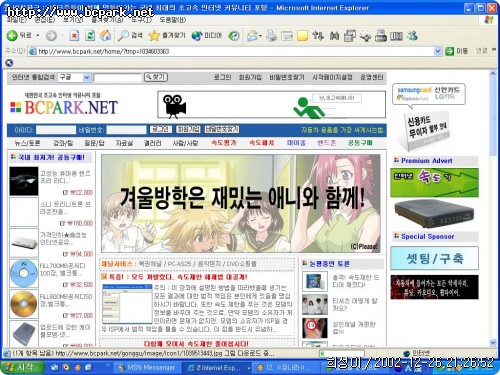Click the vertical scrollbar up arrow
Screen dimensions: 500x375
click(493, 74)
